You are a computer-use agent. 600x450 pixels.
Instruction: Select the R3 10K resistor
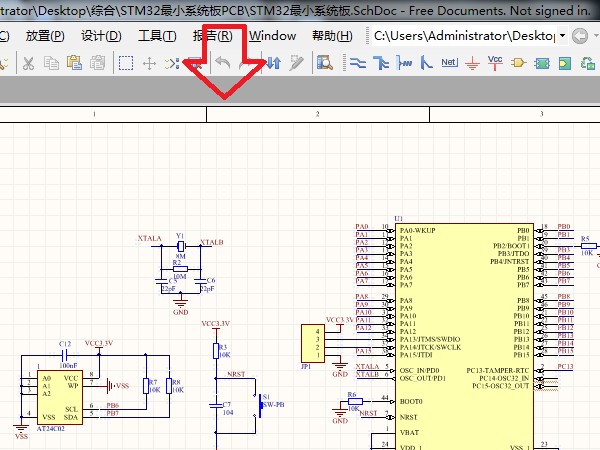[x=216, y=351]
